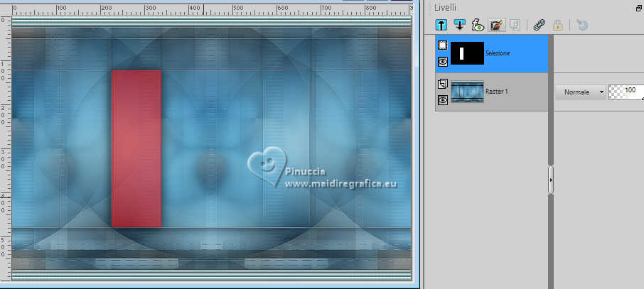Click the Livelli panel title
Screen dimensions: 644x289
pyautogui.click(x=446, y=7)
